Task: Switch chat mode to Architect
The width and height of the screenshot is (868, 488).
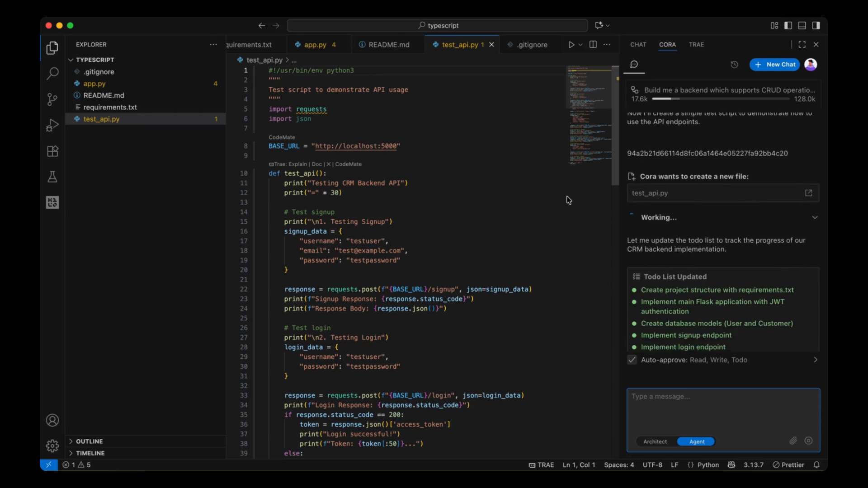Action: (x=655, y=441)
